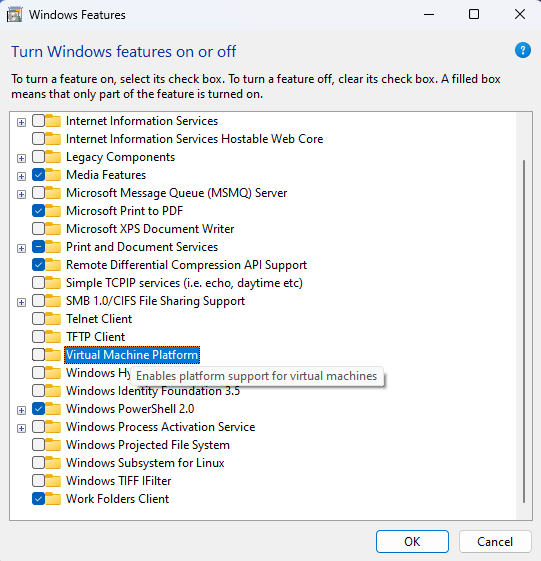541x561 pixels.
Task: Expand the Internet Information Services node
Action: coord(21,122)
